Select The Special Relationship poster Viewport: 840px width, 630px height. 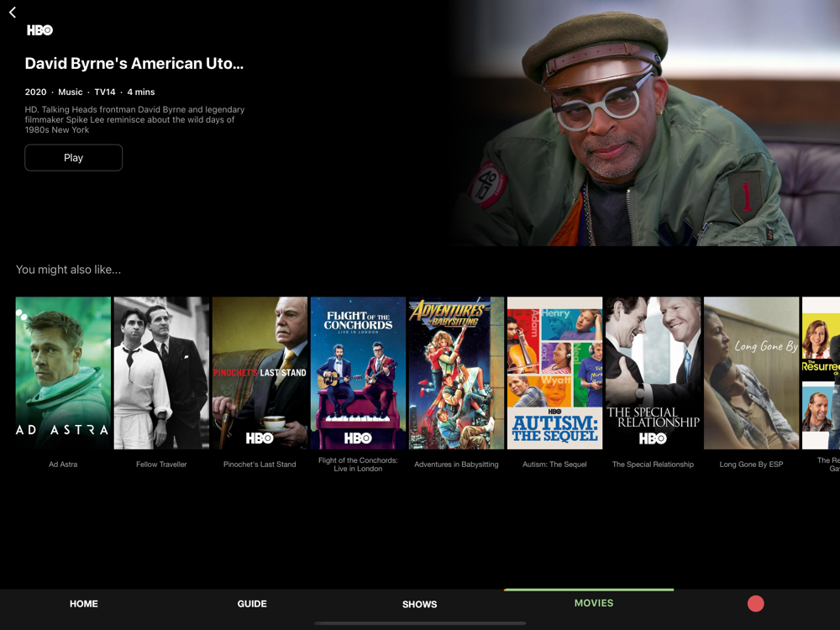click(653, 373)
